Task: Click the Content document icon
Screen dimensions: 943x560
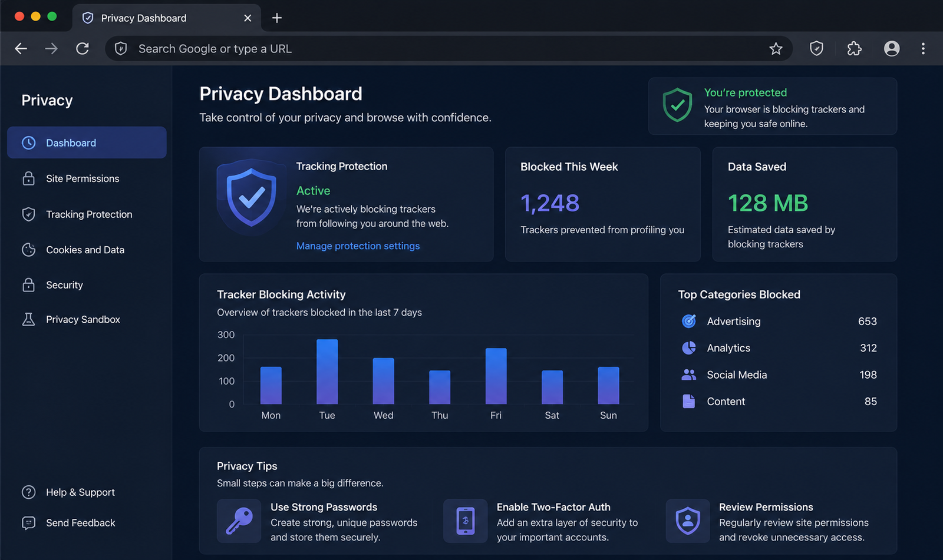Action: (689, 402)
